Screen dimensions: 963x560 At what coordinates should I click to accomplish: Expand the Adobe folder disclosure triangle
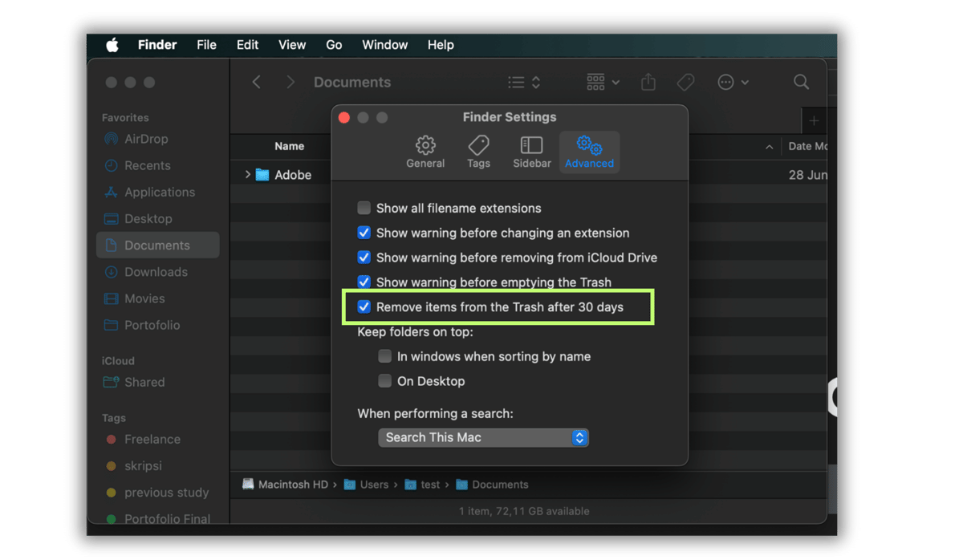(247, 174)
